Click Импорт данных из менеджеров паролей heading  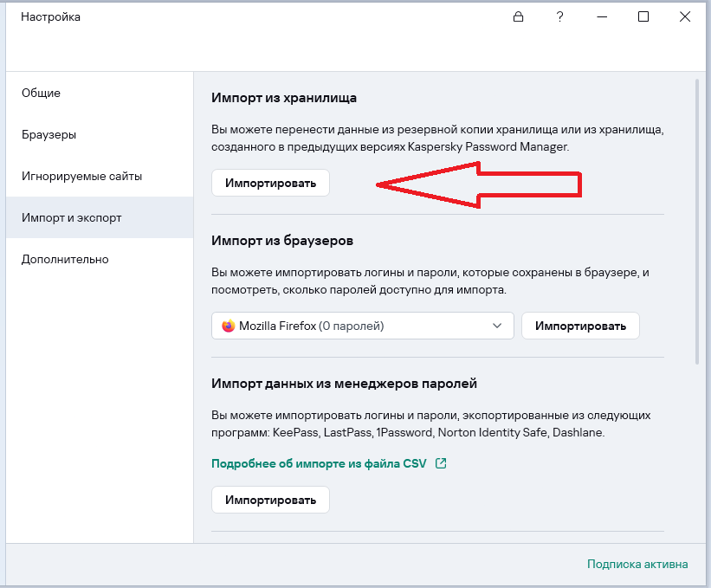pos(344,384)
